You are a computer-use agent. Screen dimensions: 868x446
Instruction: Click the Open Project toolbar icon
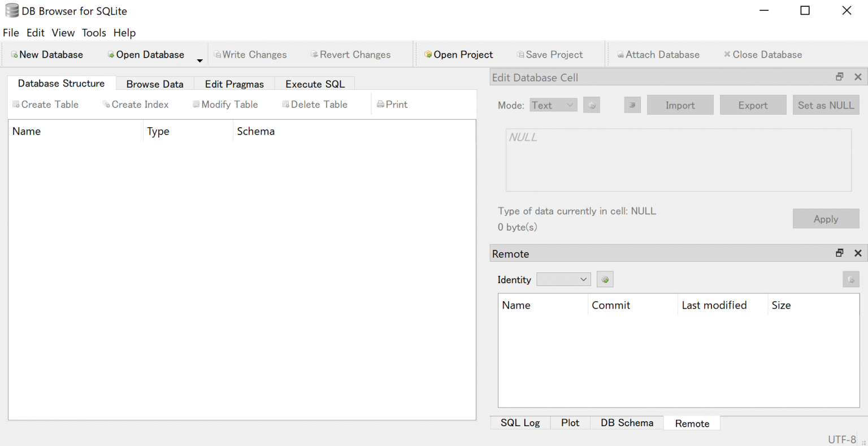[428, 55]
